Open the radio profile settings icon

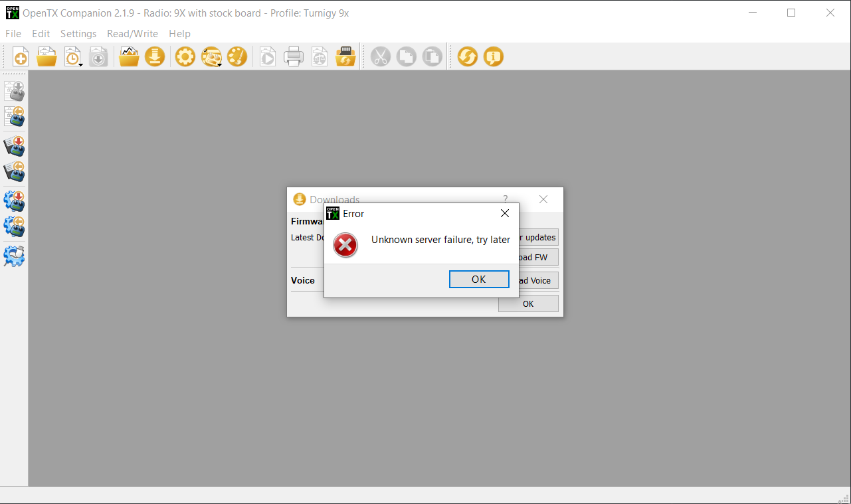[x=211, y=56]
